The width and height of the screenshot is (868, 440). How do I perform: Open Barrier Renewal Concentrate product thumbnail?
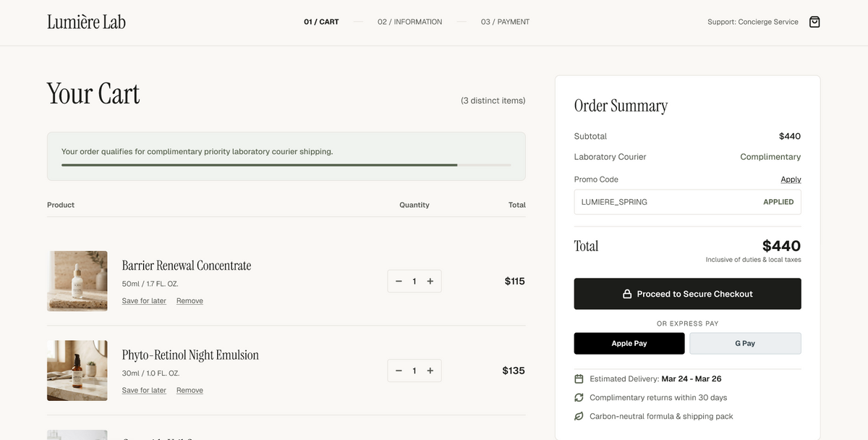tap(77, 281)
